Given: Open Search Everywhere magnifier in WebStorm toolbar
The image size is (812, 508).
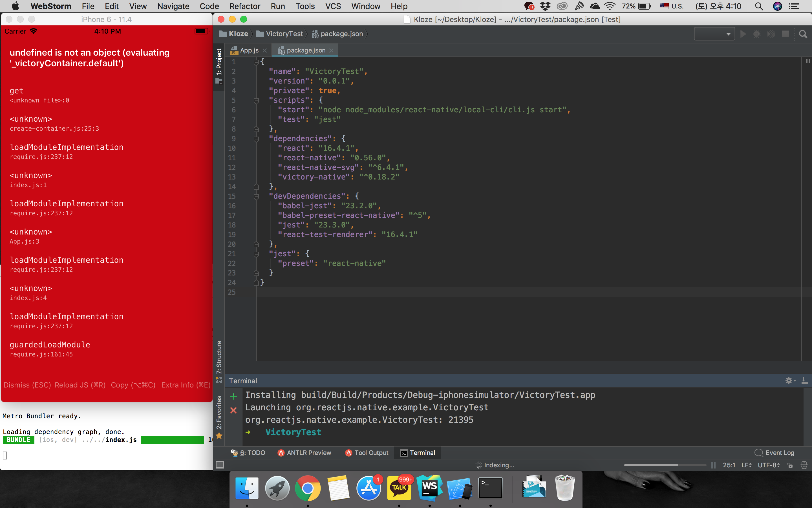Looking at the screenshot, I should click(803, 34).
